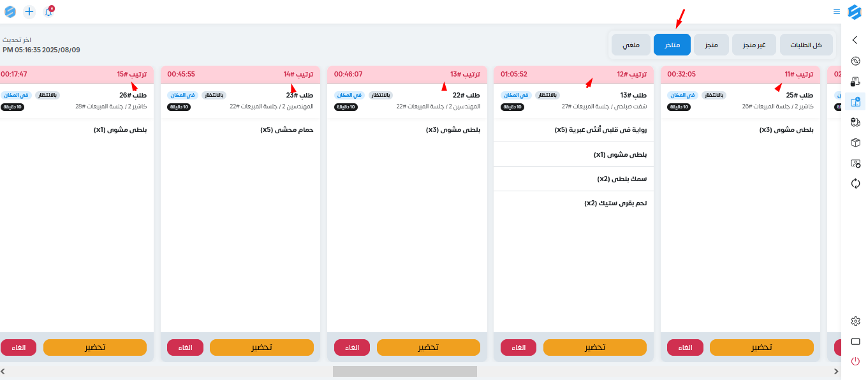
Task: Click the blue plus add icon
Action: pos(29,11)
